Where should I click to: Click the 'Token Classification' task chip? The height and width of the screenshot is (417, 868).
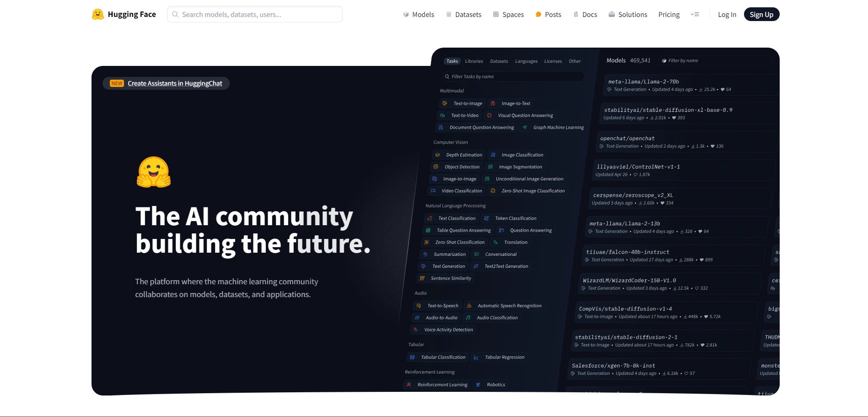coord(510,218)
